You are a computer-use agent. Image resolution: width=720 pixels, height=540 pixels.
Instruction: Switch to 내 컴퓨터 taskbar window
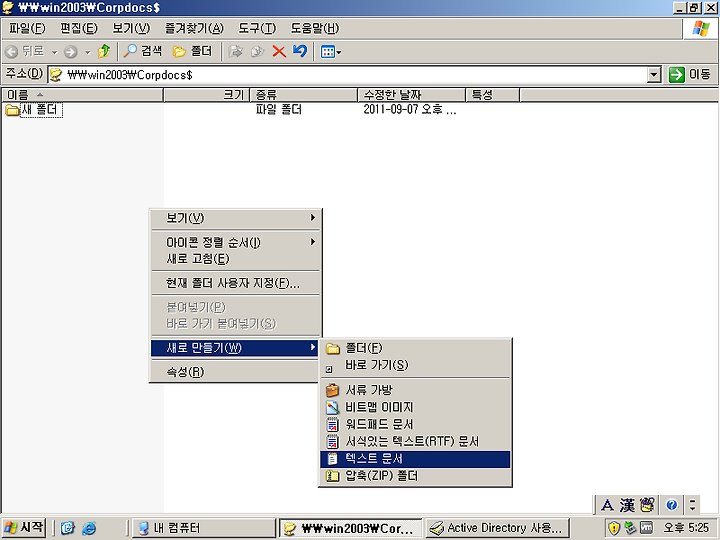(x=203, y=528)
